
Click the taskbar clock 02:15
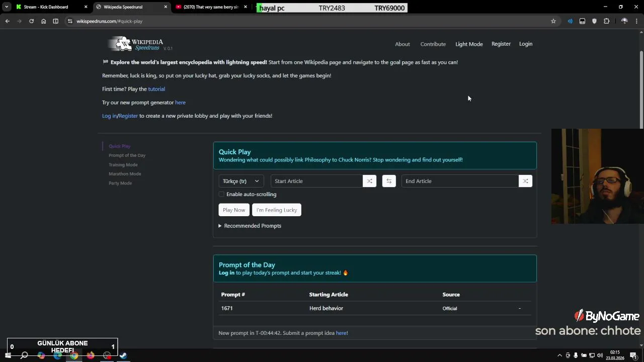pos(615,355)
